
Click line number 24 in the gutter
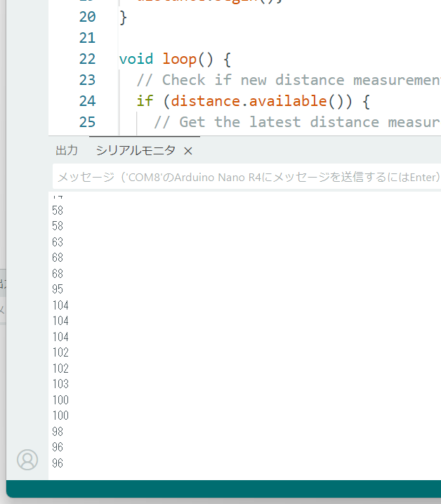[x=87, y=101]
